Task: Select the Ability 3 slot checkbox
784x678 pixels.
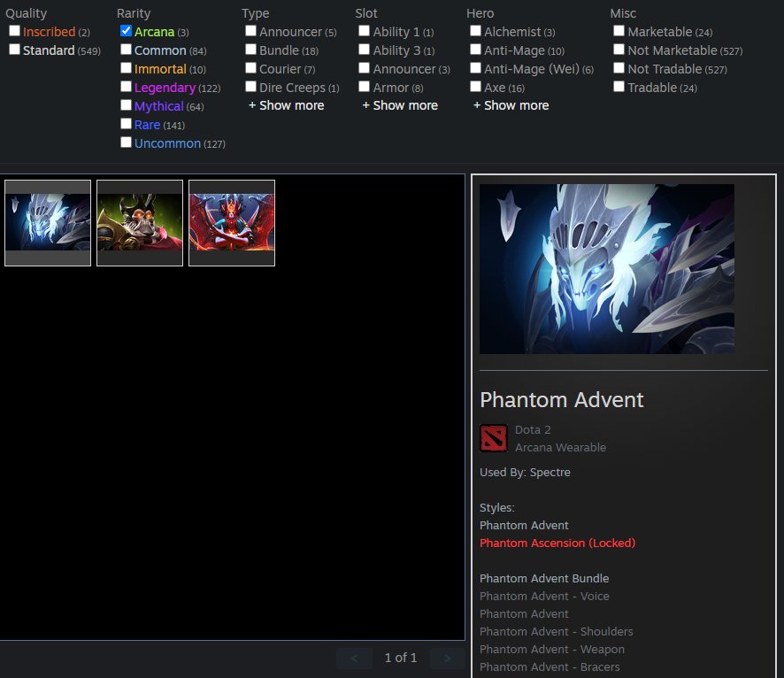Action: click(365, 50)
